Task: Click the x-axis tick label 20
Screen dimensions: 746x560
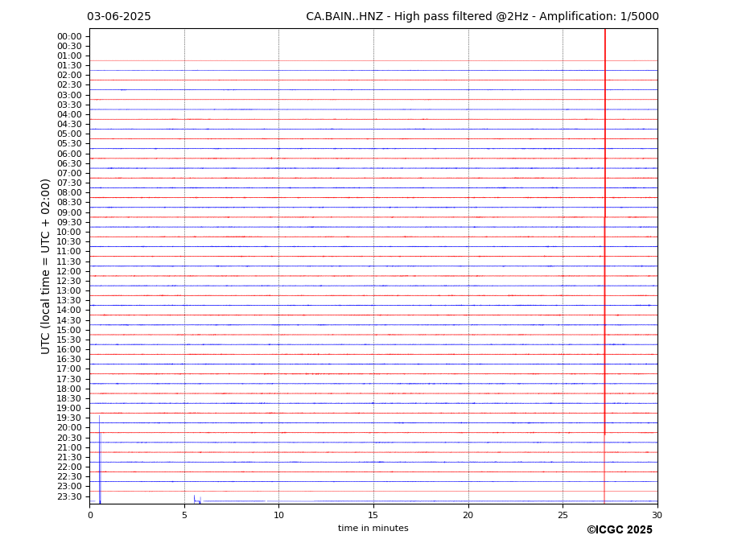Action: point(468,515)
